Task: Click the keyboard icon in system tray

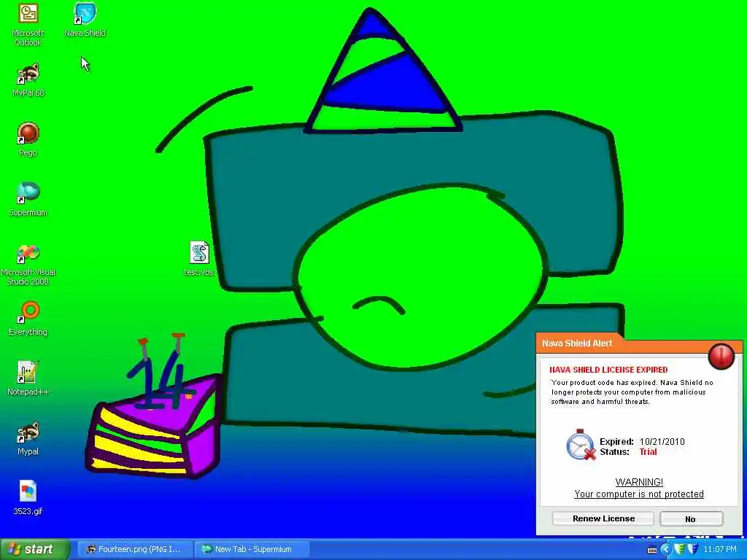Action: 652,550
